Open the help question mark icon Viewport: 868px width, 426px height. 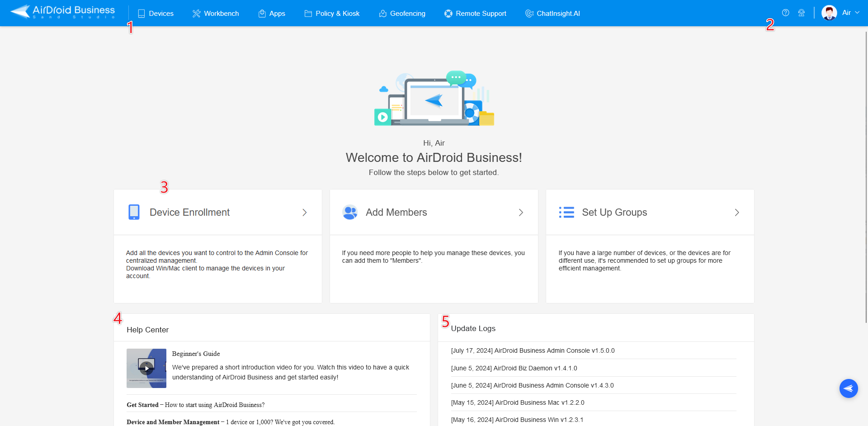point(786,13)
